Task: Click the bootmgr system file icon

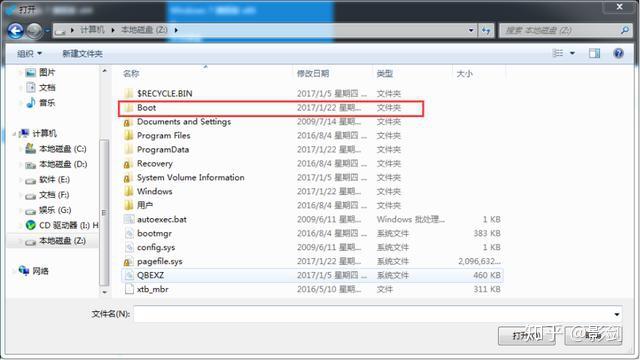Action: point(129,233)
